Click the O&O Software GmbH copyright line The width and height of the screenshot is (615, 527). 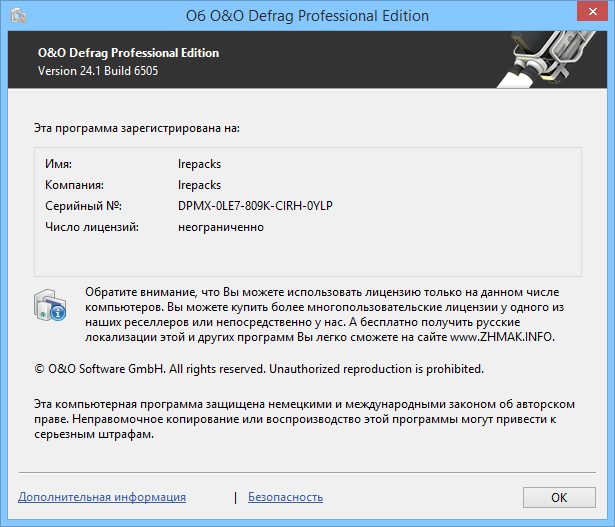[x=259, y=369]
